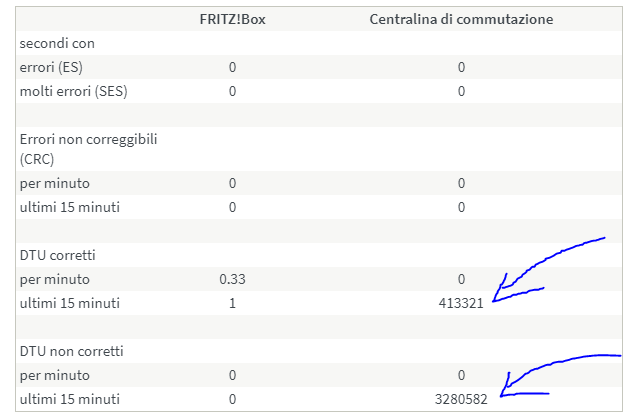The width and height of the screenshot is (641, 419).
Task: Click the DTU corretti section label
Action: tap(58, 255)
